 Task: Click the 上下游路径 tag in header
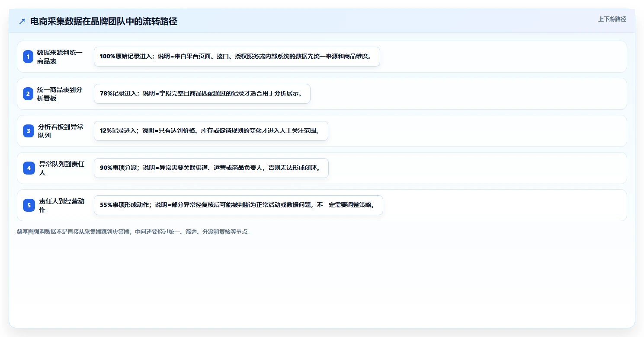point(612,19)
